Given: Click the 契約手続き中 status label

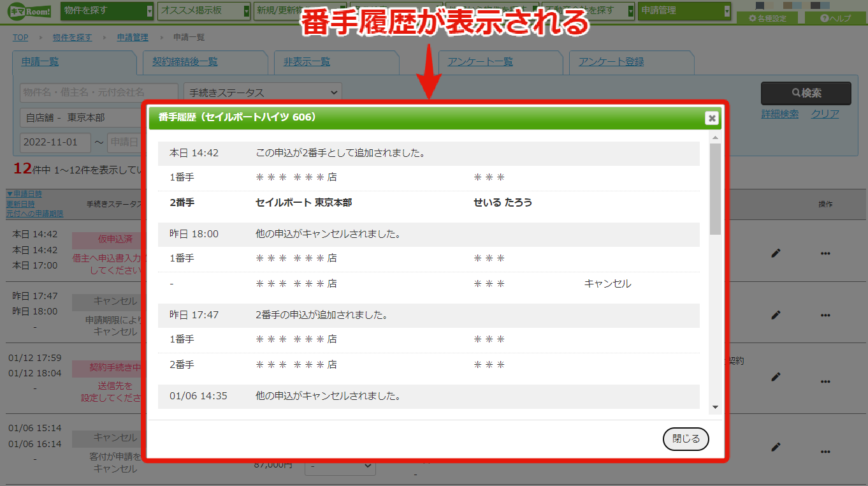Looking at the screenshot, I should [115, 368].
